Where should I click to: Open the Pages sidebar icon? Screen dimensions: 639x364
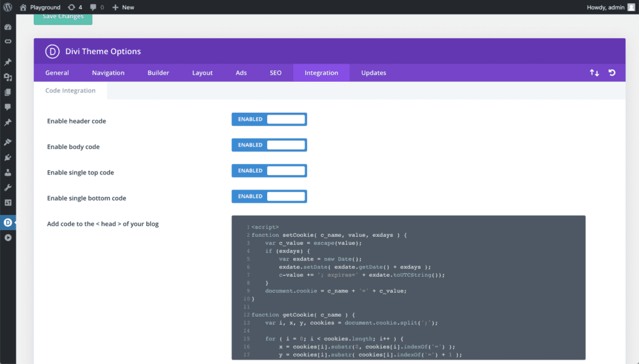click(7, 92)
